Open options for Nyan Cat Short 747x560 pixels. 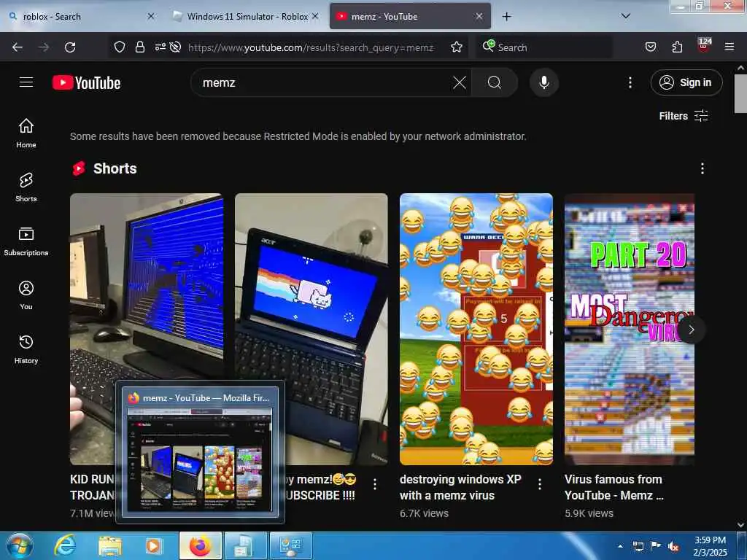point(375,484)
